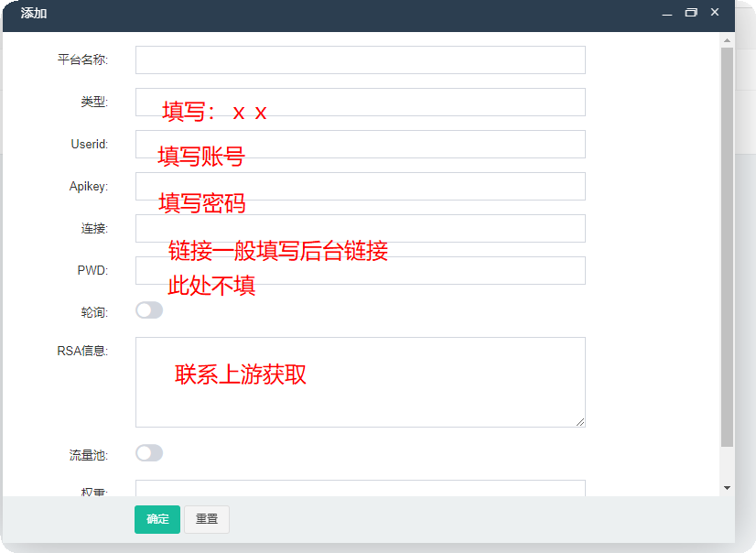756x553 pixels.
Task: Turn on the 流量池 switch
Action: (x=149, y=452)
